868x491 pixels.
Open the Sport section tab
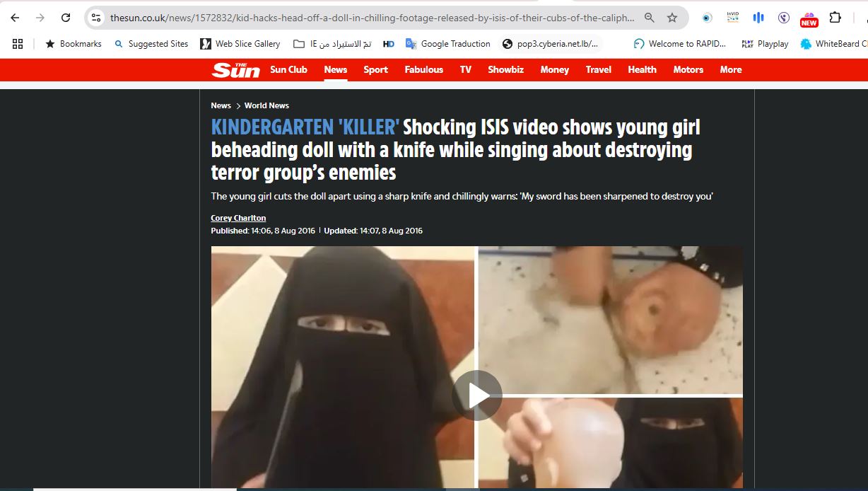click(x=375, y=69)
